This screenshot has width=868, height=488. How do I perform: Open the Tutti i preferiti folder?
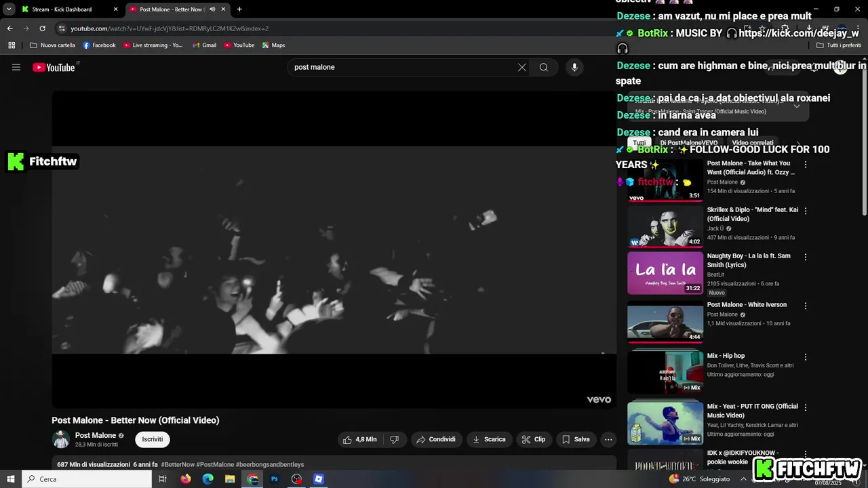point(838,45)
